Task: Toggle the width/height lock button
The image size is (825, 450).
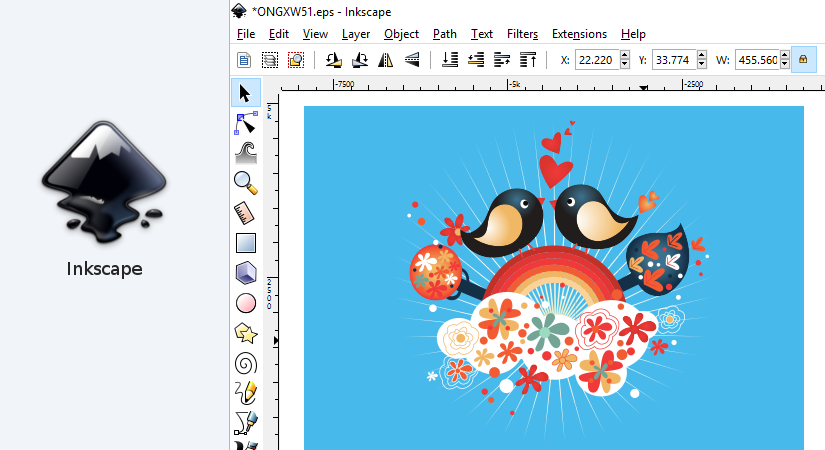Action: point(801,60)
